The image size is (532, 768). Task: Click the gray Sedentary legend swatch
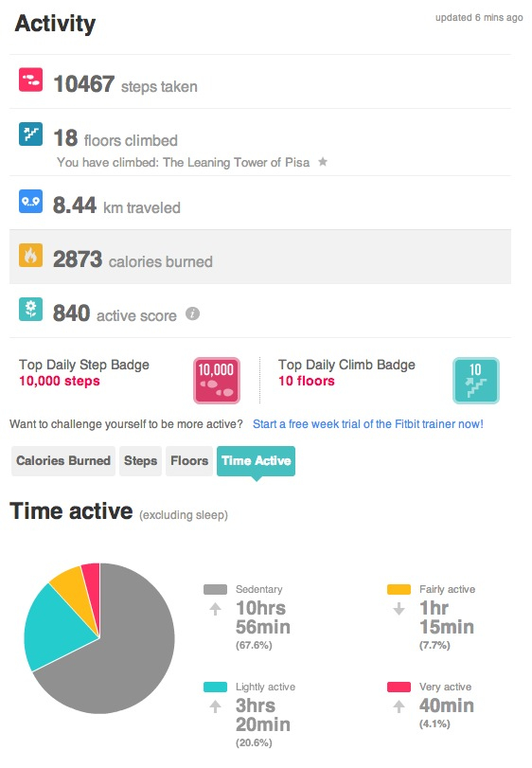(x=215, y=589)
